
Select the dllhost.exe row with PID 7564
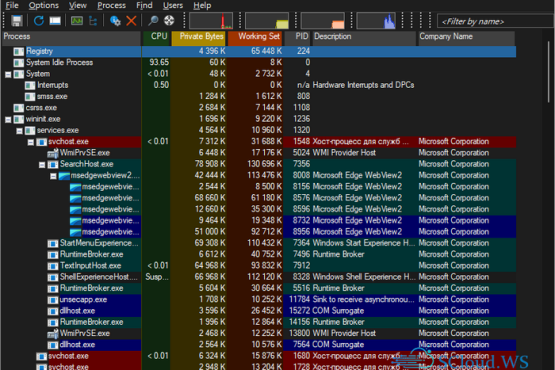pos(258,345)
